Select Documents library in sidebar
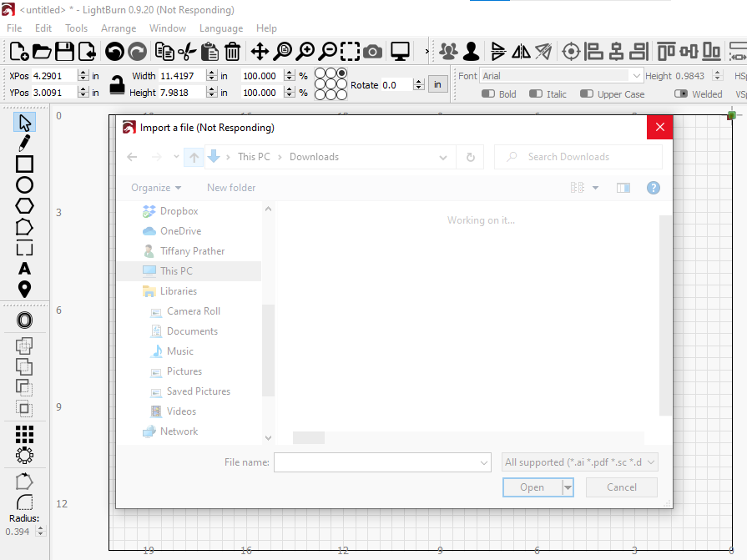 [x=192, y=331]
